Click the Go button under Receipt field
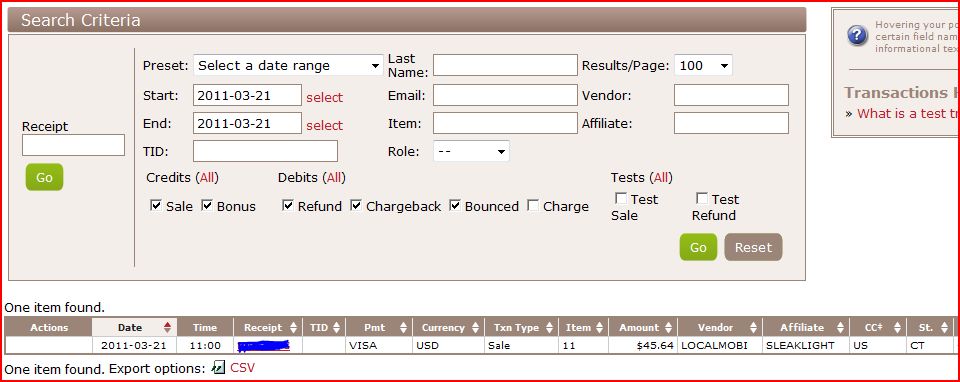Viewport: 960px width, 382px height. point(44,178)
